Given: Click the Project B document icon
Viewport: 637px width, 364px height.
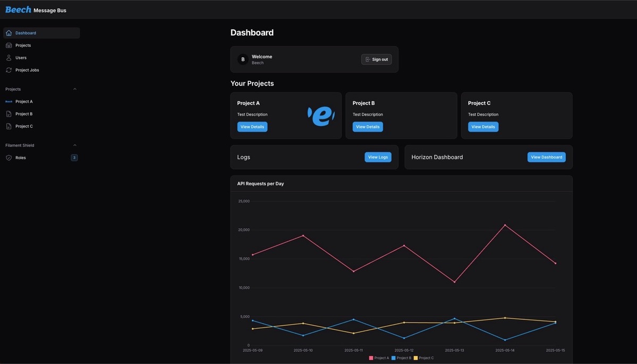Looking at the screenshot, I should pos(9,114).
